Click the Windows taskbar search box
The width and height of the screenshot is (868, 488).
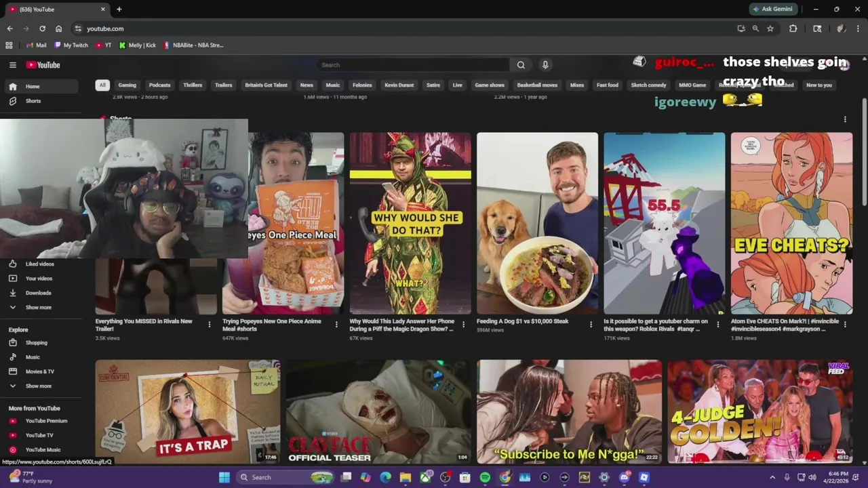point(285,477)
